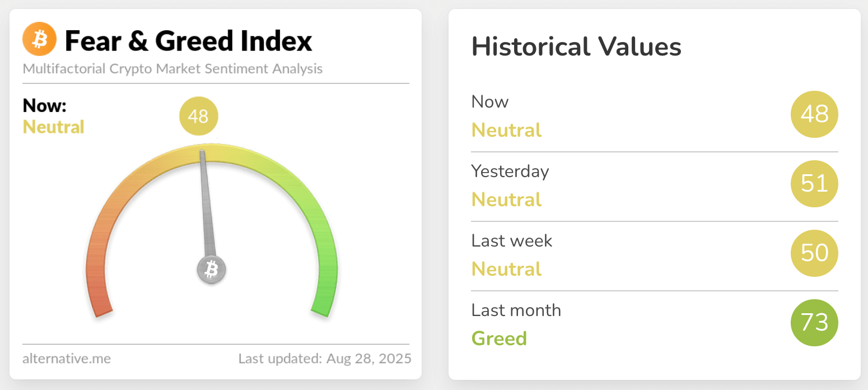This screenshot has height=390, width=868.
Task: Click the orange Bitcoin logo icon
Action: tap(39, 40)
